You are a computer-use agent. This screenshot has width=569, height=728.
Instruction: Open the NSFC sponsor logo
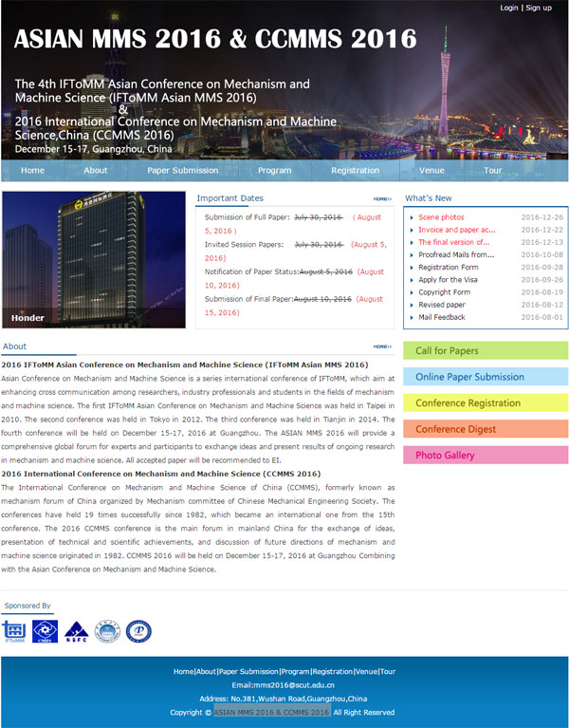(x=77, y=631)
